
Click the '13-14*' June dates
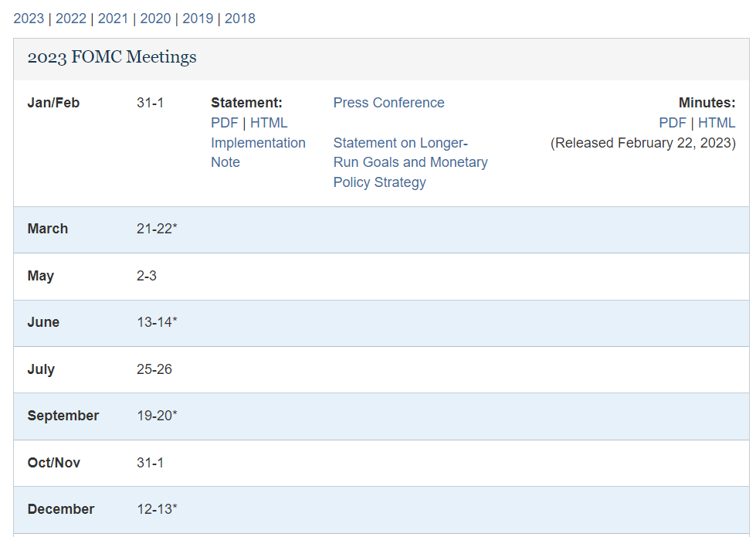point(158,322)
